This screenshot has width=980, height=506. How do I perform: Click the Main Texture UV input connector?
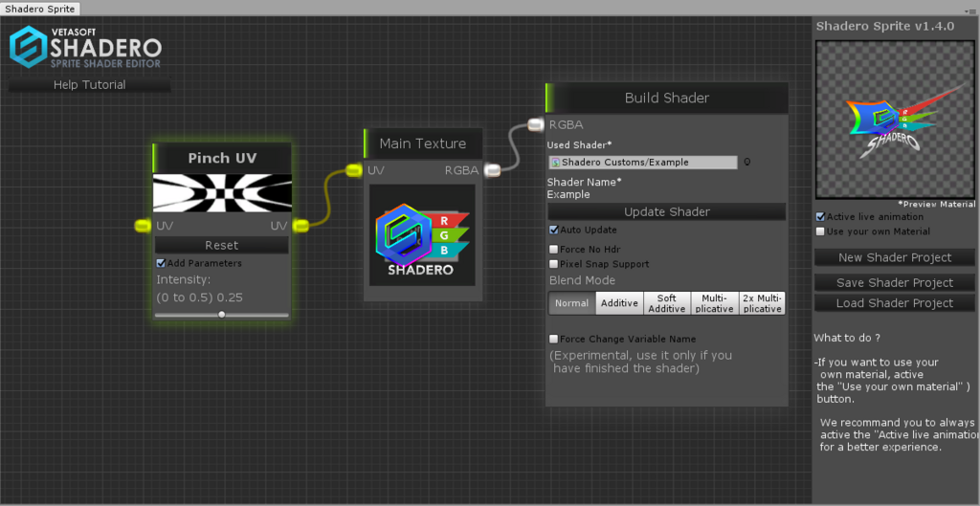tap(354, 170)
